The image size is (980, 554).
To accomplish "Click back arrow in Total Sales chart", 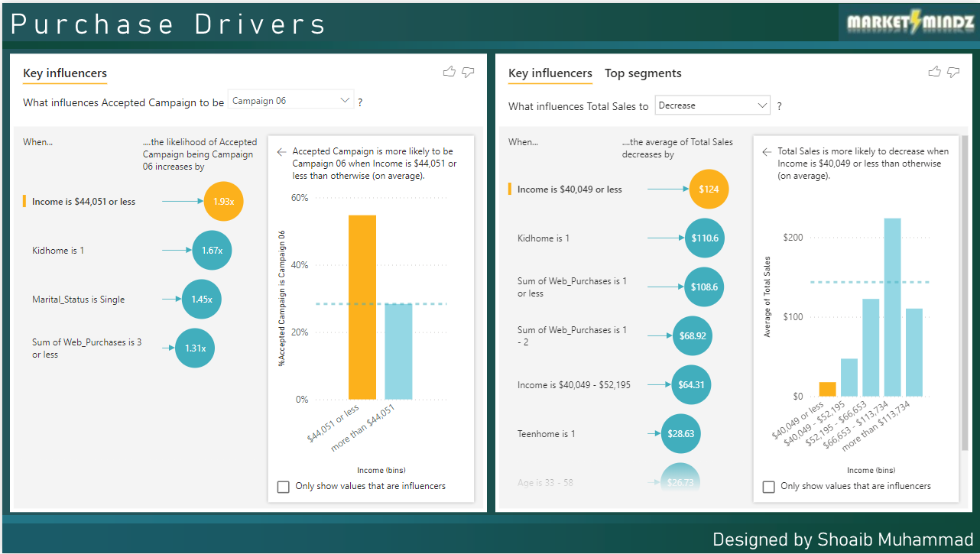I will point(767,152).
